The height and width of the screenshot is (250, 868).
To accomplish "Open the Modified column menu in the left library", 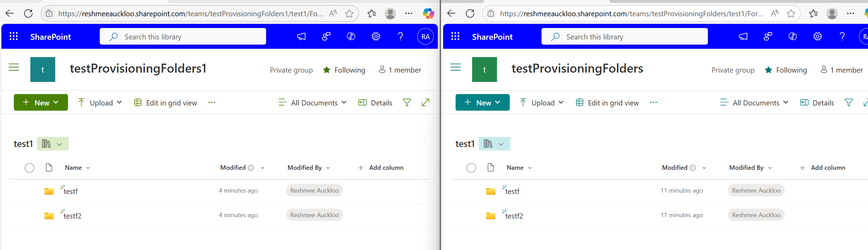I will point(242,168).
